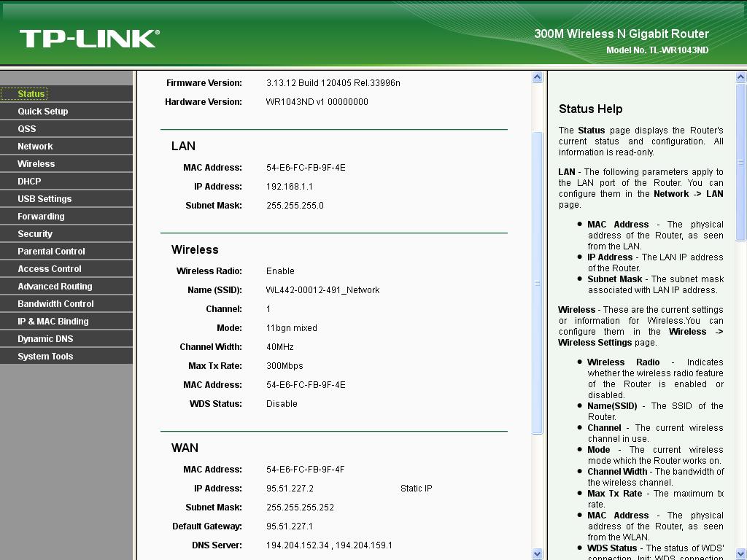Click the Mode value 11bgn mixed

point(292,328)
